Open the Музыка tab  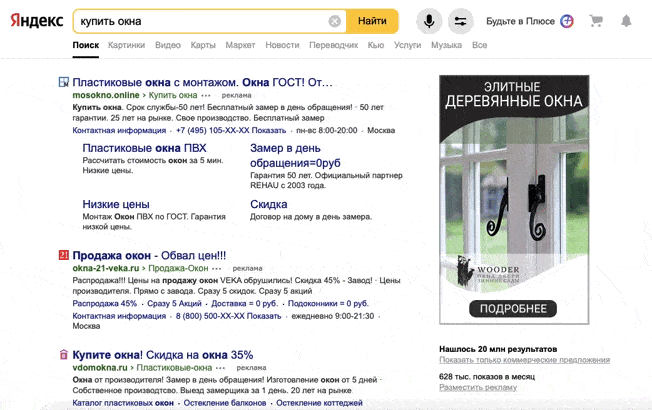446,45
